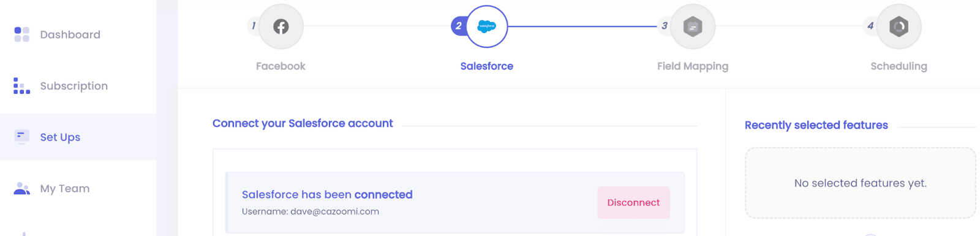Image resolution: width=980 pixels, height=236 pixels.
Task: Click the 'Salesforce has been connected' message
Action: [x=327, y=194]
